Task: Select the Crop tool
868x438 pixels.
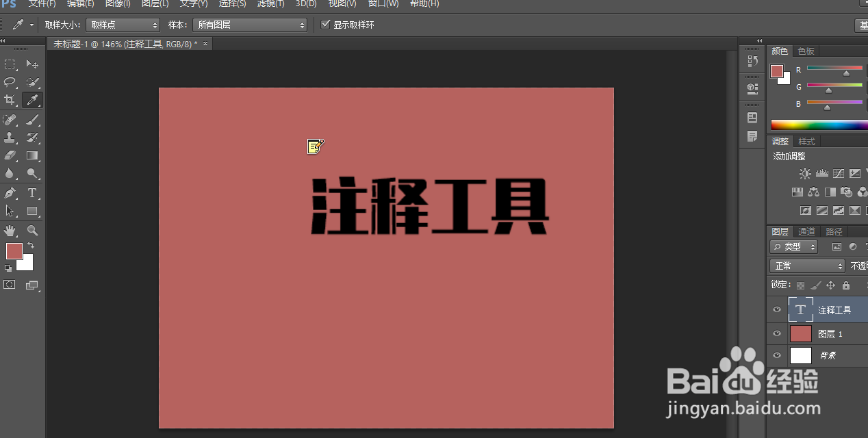Action: [x=10, y=101]
